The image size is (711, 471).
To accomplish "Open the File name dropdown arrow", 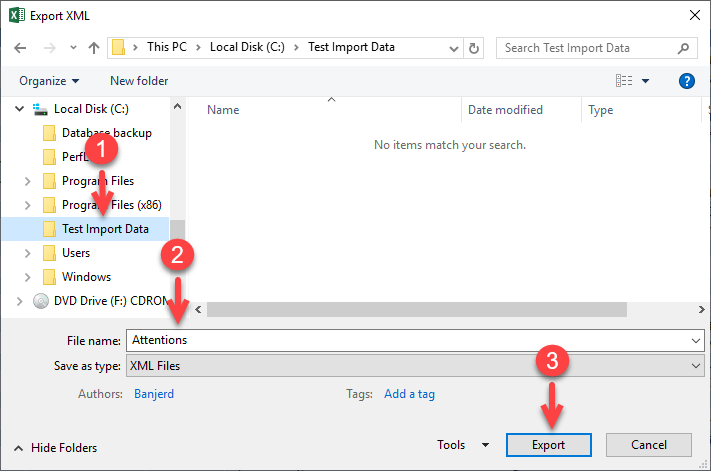I will coord(696,340).
